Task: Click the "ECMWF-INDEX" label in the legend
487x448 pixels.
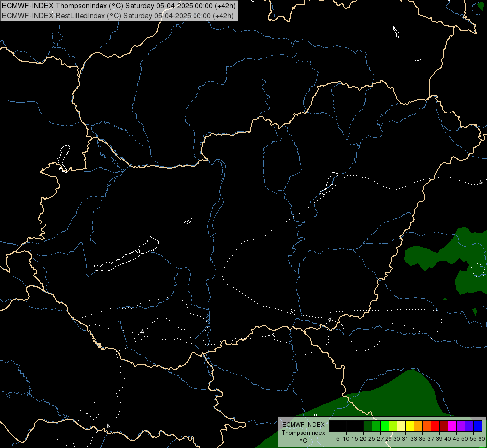Action: tap(303, 425)
